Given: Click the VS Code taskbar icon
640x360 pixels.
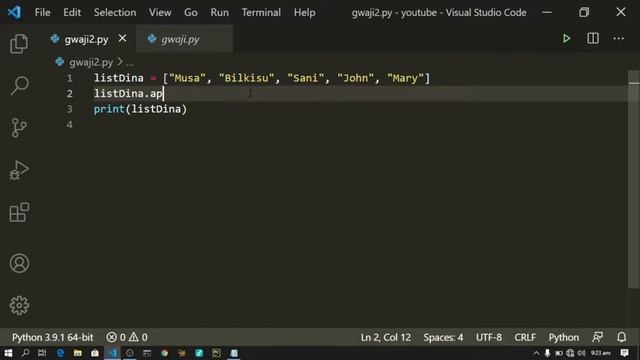Looking at the screenshot, I should pyautogui.click(x=113, y=353).
